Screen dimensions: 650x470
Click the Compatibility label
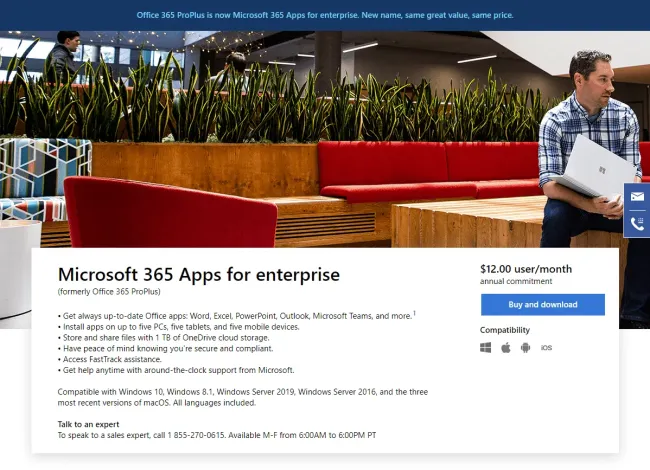click(x=505, y=330)
